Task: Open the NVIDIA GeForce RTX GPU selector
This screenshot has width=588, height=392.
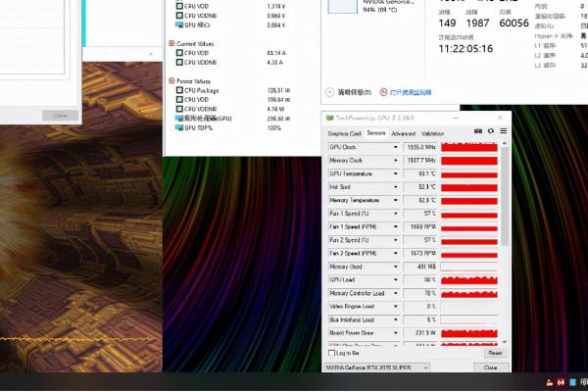Action: 376,367
